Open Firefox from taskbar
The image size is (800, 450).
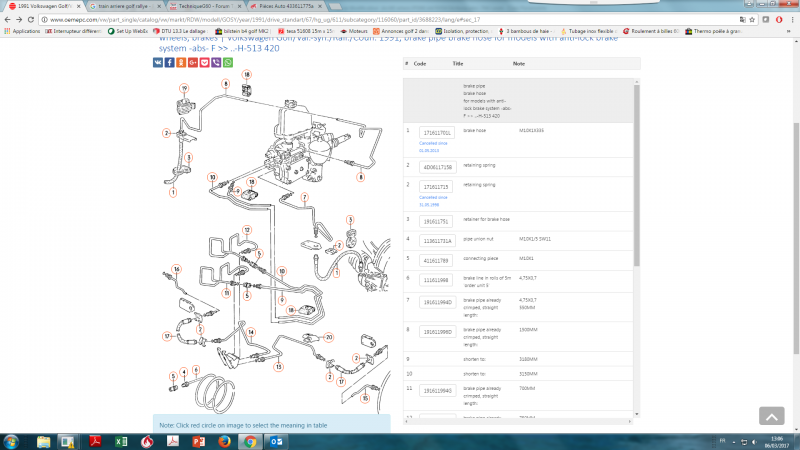224,442
